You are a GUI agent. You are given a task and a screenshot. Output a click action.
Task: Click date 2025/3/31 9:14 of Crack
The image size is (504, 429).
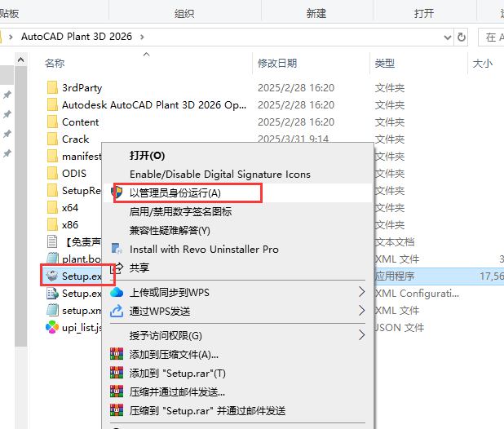293,139
